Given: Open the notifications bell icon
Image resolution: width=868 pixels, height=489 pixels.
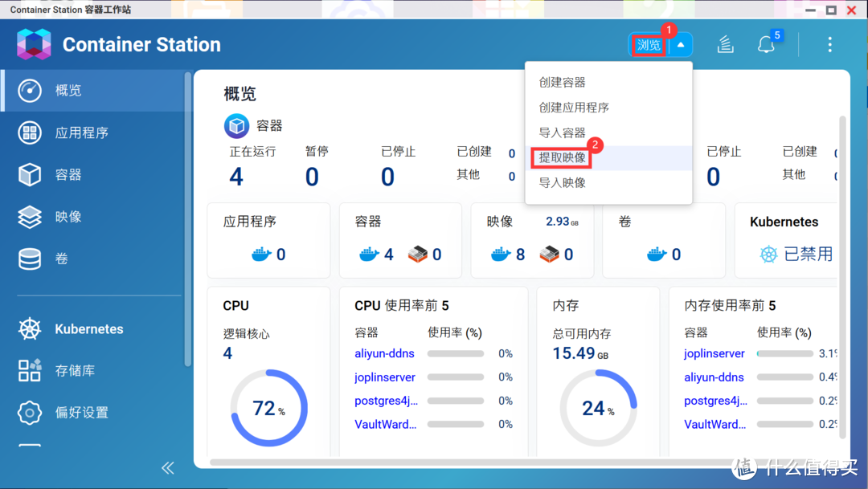Looking at the screenshot, I should (766, 44).
